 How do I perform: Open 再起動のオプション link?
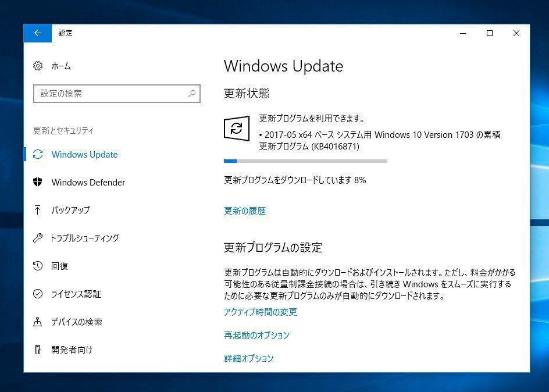[256, 336]
